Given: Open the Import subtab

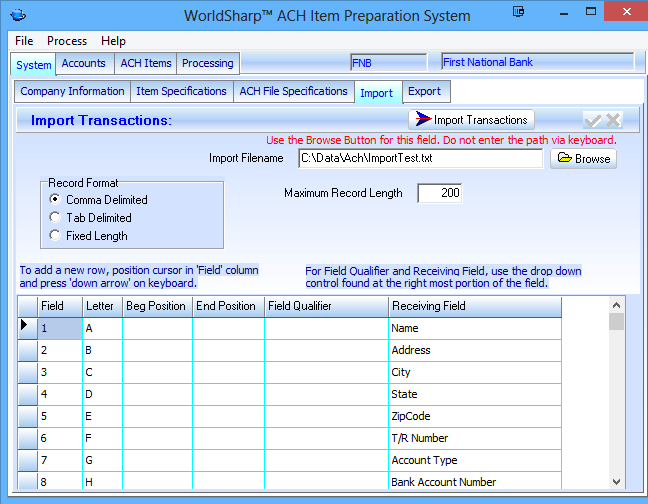Looking at the screenshot, I should coord(376,93).
